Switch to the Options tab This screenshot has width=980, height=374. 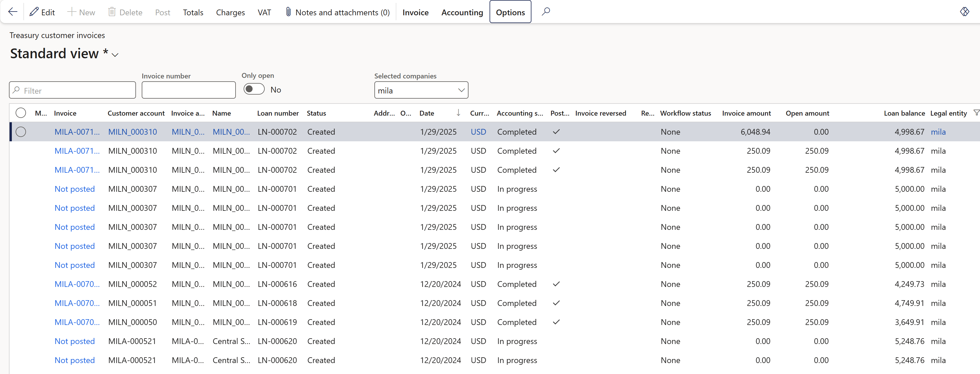pyautogui.click(x=510, y=12)
